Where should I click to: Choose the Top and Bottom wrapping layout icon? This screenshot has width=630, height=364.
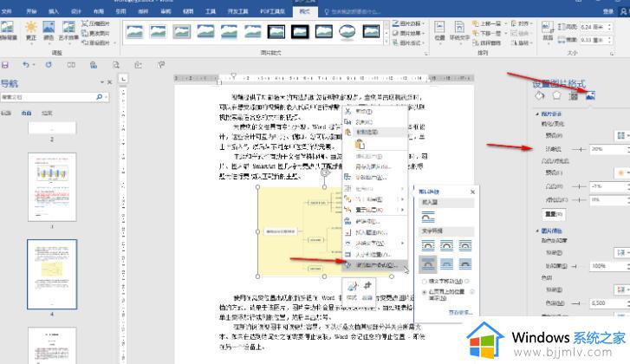428,263
